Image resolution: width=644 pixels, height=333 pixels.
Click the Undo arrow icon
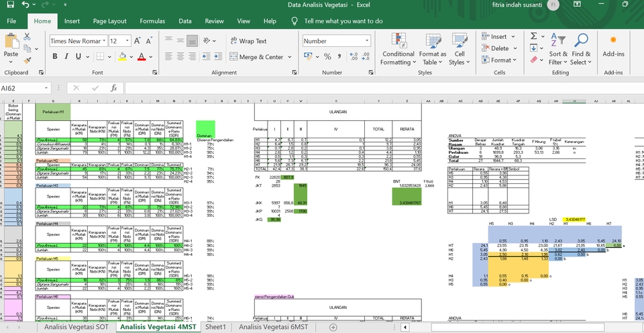click(x=25, y=5)
